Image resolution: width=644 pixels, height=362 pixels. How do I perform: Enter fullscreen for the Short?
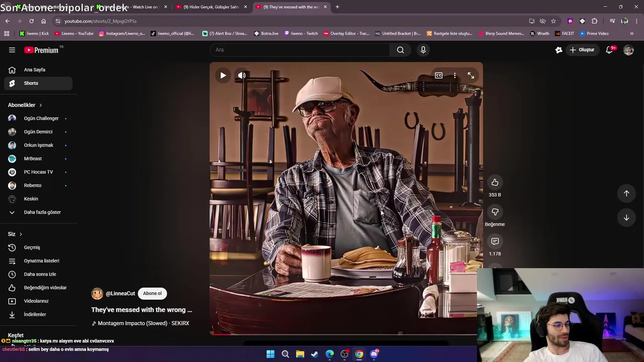[x=471, y=75]
